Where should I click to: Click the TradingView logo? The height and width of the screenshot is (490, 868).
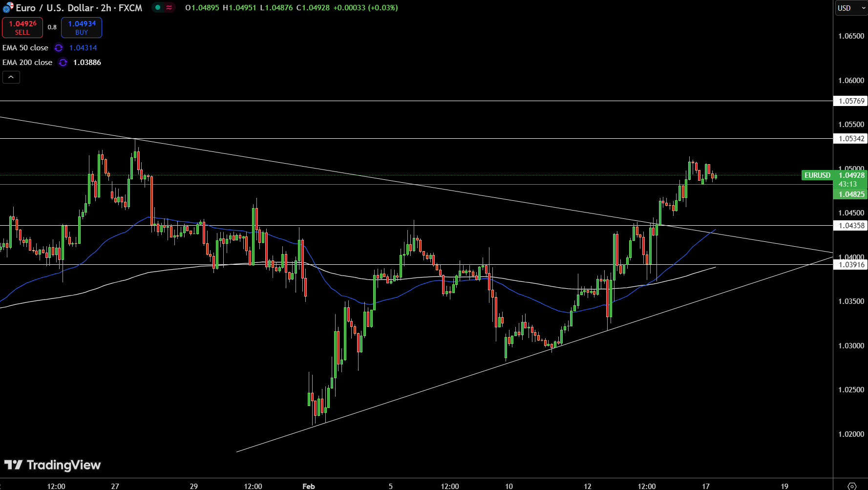[52, 465]
